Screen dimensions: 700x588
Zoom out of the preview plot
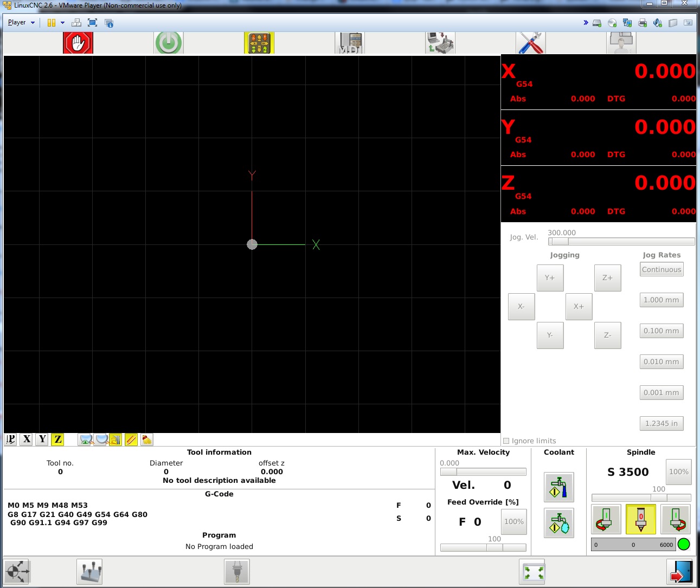pos(101,440)
